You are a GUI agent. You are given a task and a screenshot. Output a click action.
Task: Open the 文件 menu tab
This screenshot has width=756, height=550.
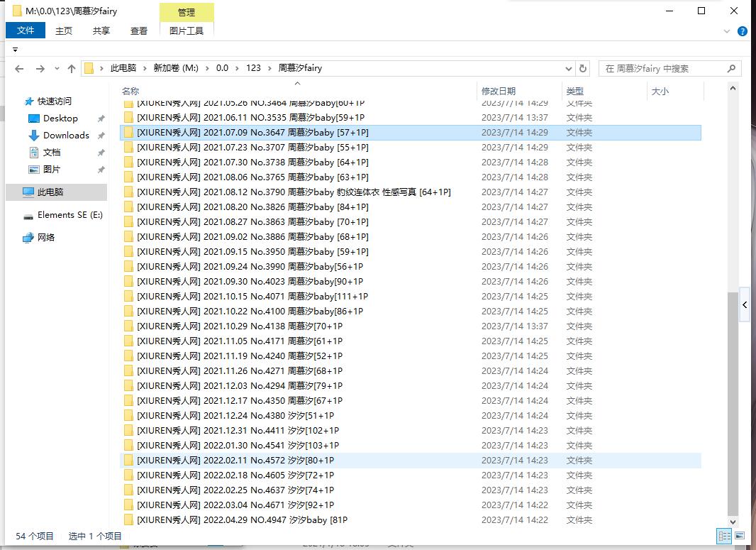pyautogui.click(x=26, y=31)
